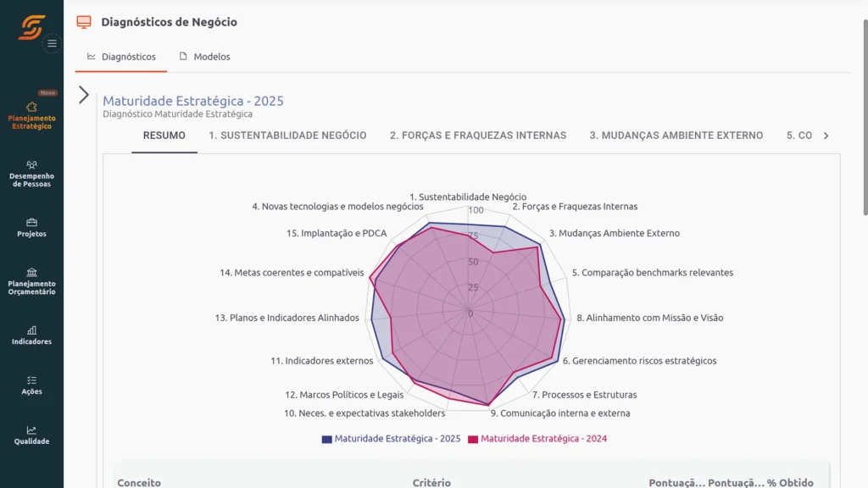Click the vertical page scrollbar
This screenshot has width=868, height=488.
[x=865, y=116]
